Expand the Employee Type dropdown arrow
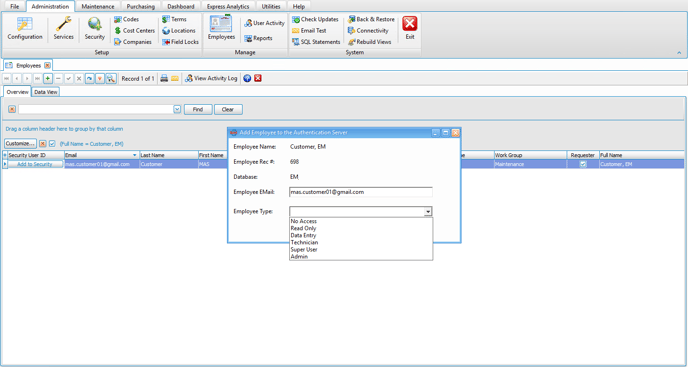Screen dimensions: 688x367 coord(428,212)
